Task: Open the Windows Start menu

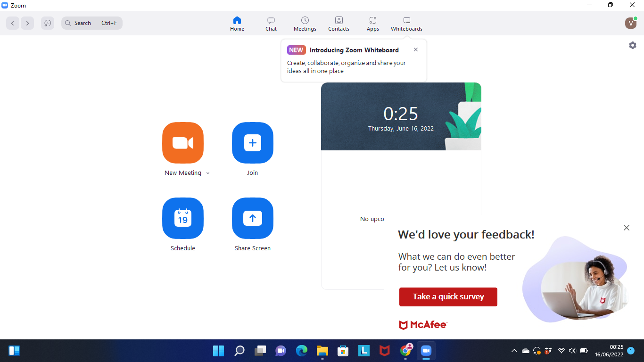Action: [218, 351]
